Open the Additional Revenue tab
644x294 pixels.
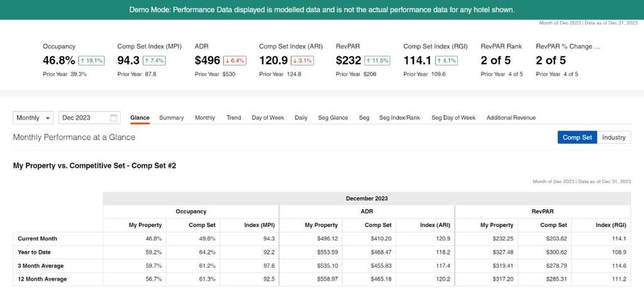pos(511,118)
